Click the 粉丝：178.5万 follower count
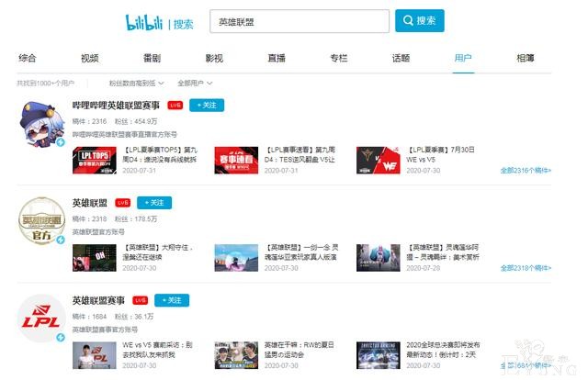588x380 pixels. (136, 218)
